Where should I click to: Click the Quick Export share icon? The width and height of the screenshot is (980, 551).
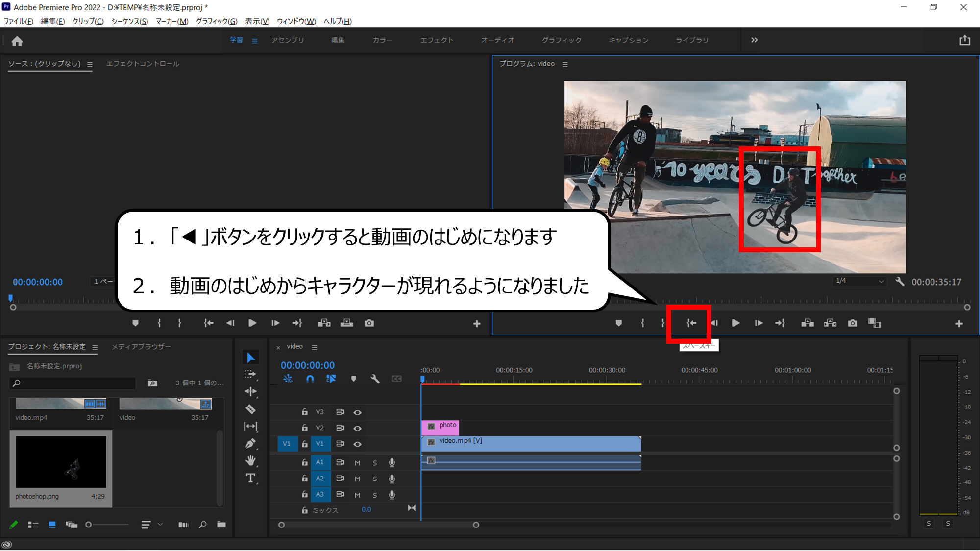tap(965, 40)
